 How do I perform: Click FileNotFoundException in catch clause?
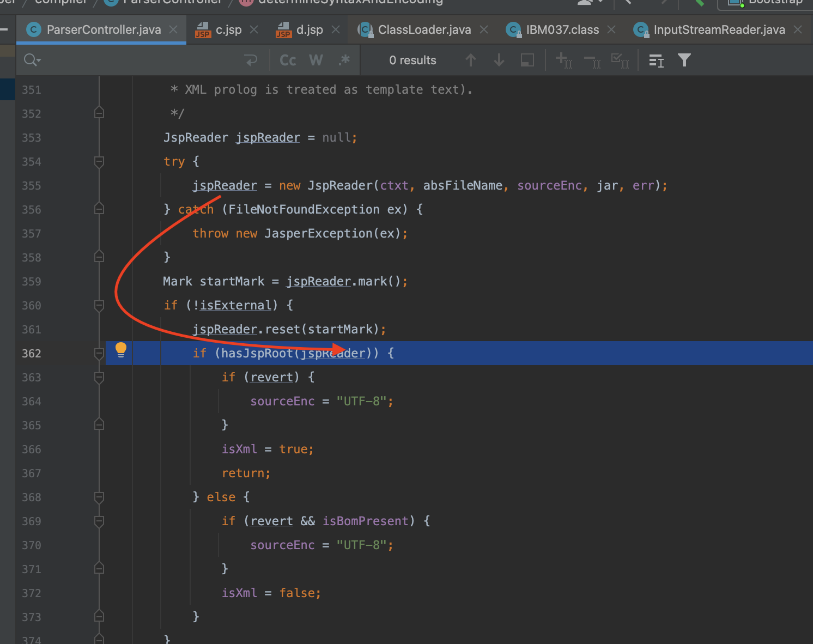(304, 209)
